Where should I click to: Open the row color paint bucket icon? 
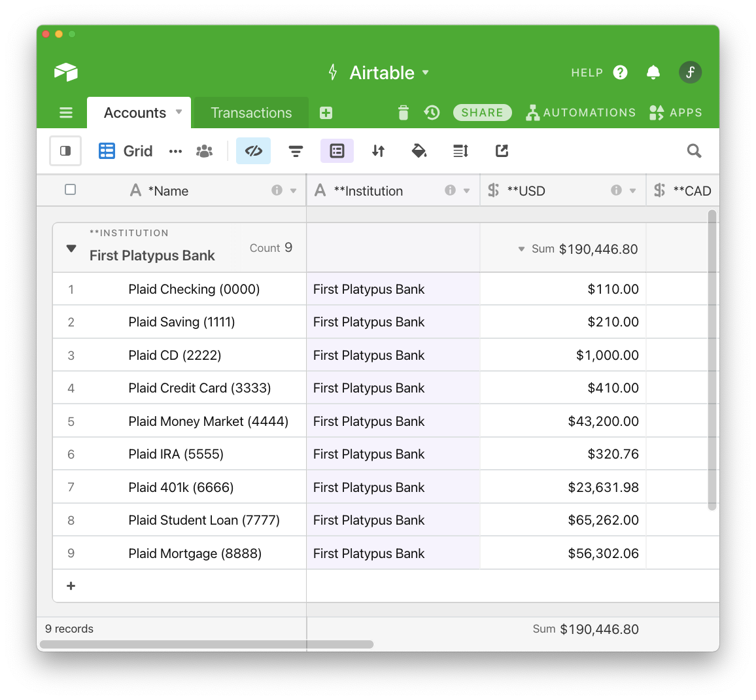coord(419,151)
